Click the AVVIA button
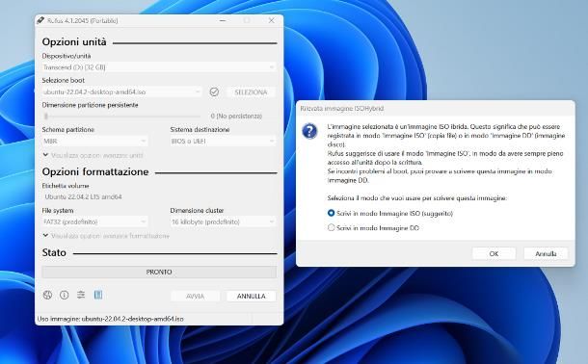Image resolution: width=588 pixels, height=364 pixels. point(195,296)
